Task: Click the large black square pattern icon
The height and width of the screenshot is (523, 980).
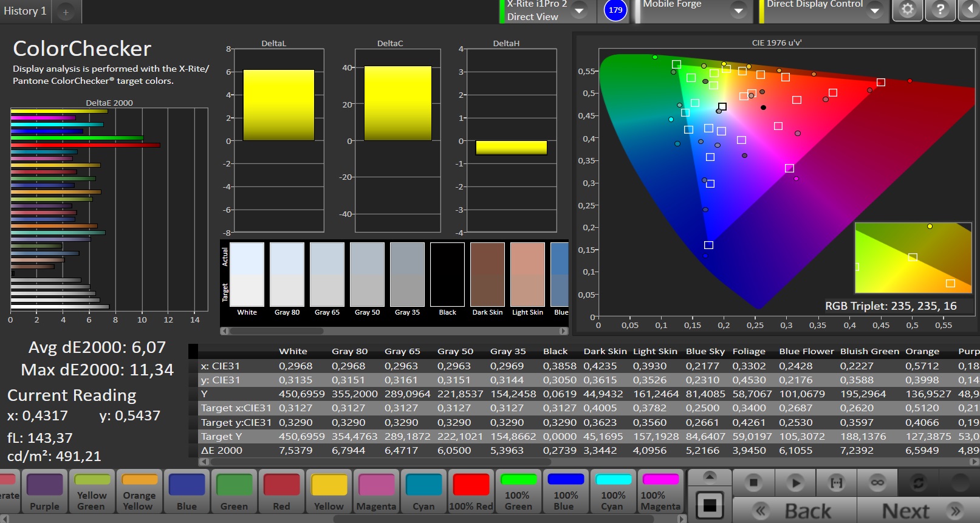Action: tap(709, 505)
